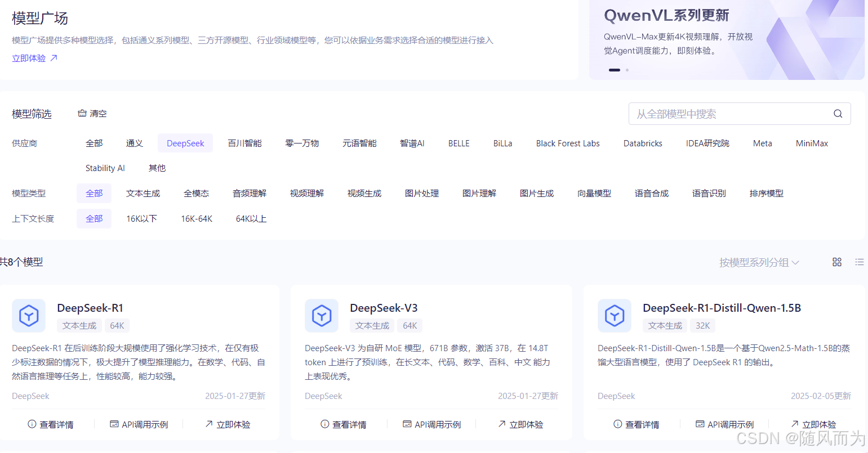Image resolution: width=868 pixels, height=453 pixels.
Task: Click the second banner carousel dot
Action: click(627, 70)
